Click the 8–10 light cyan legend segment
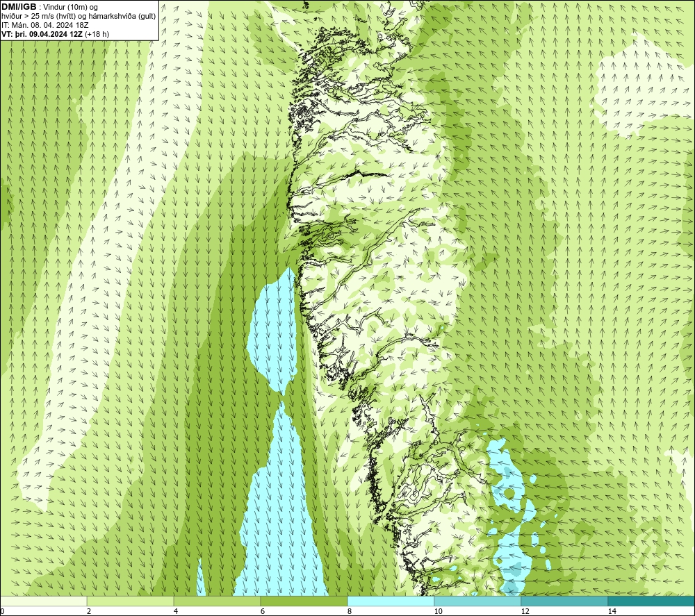The image size is (695, 616). pos(391,601)
